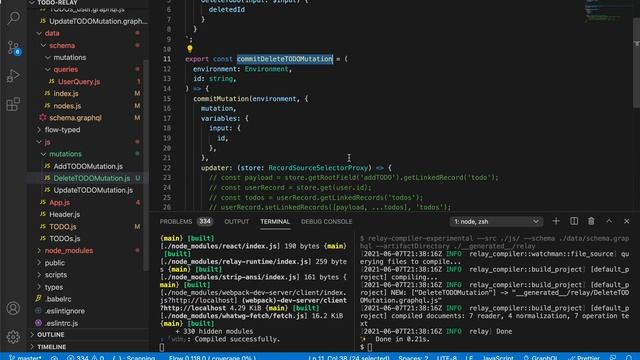Open the Extensions view
Screen dimensions: 640x360
13,104
